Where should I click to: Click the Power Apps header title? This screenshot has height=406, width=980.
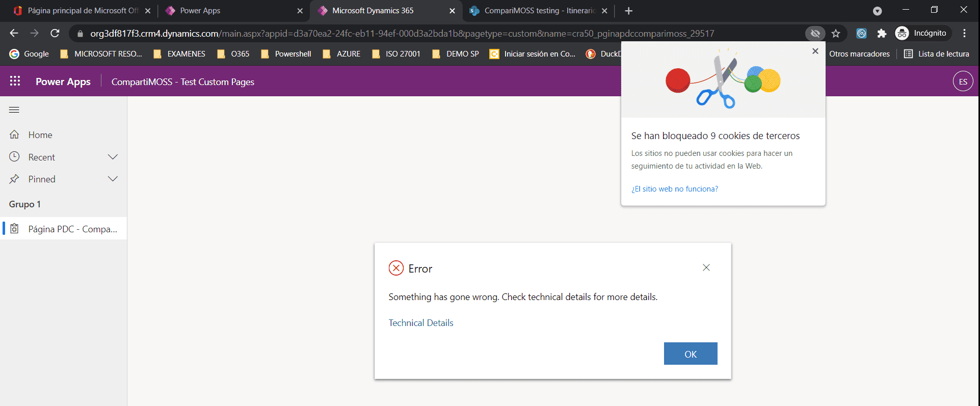point(63,82)
